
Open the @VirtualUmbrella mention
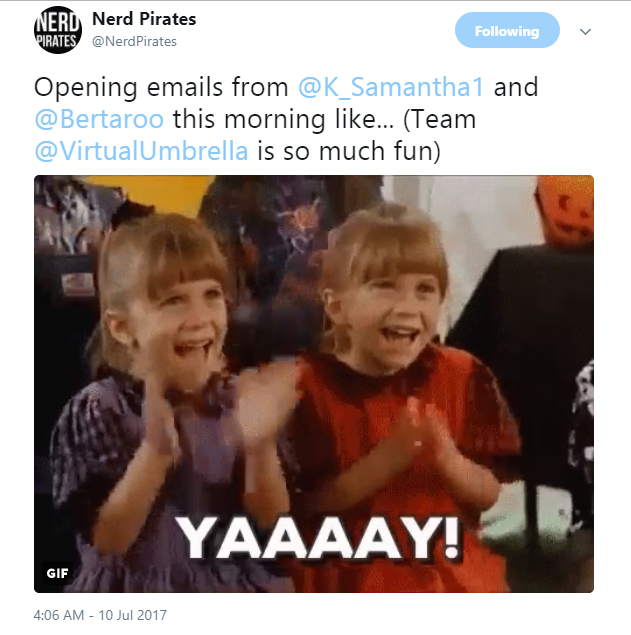point(141,151)
